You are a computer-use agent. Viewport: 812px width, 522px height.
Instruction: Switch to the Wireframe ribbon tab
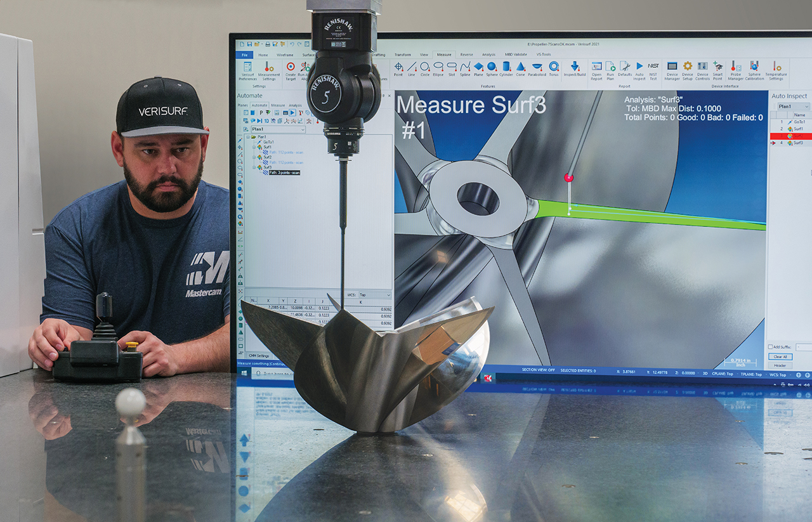point(285,55)
